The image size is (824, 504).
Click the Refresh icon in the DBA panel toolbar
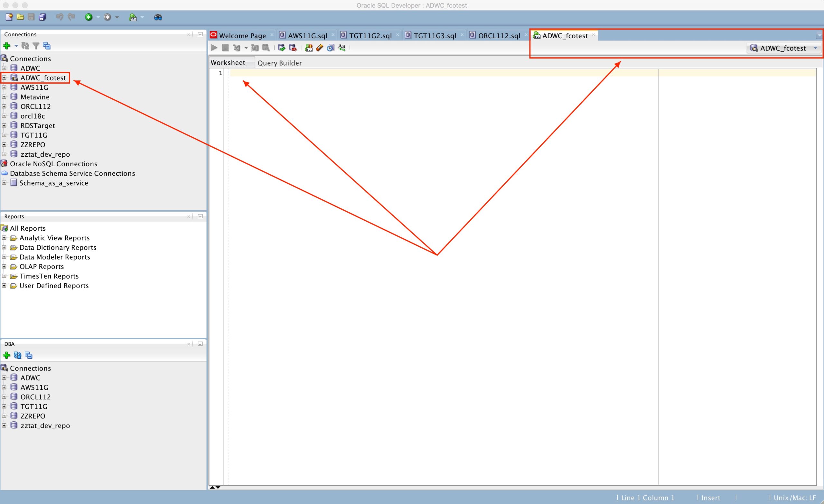click(x=17, y=355)
